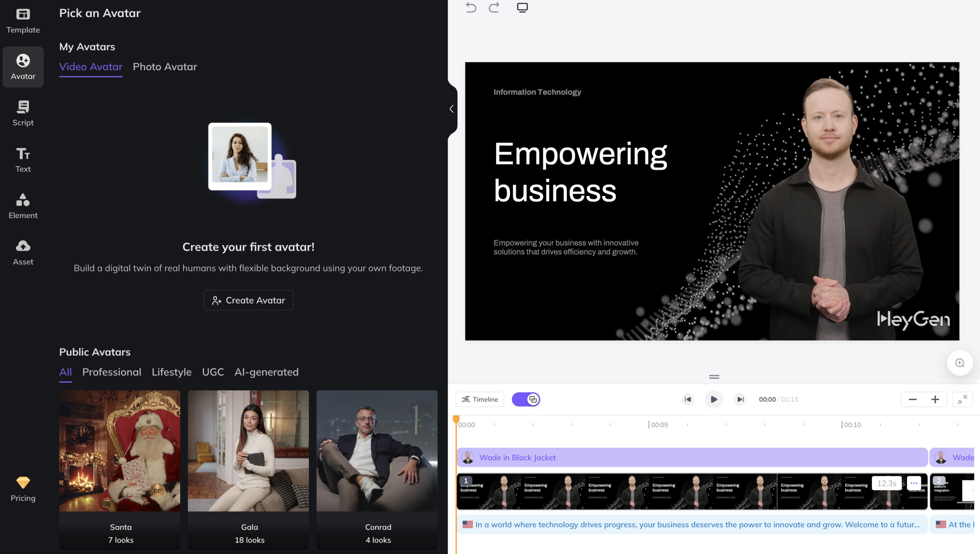Image resolution: width=980 pixels, height=554 pixels.
Task: Toggle the purple timeline mode switch
Action: pyautogui.click(x=526, y=399)
